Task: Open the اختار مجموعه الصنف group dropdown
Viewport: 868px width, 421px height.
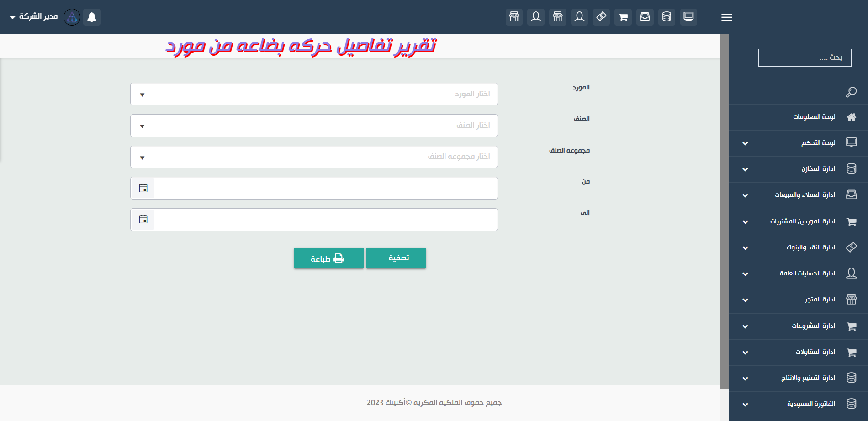Action: (314, 157)
